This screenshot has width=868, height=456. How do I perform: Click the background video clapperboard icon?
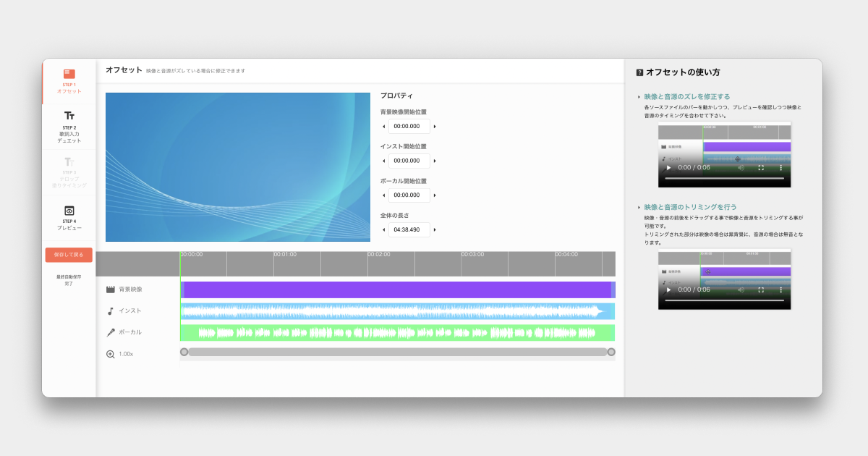pyautogui.click(x=111, y=290)
